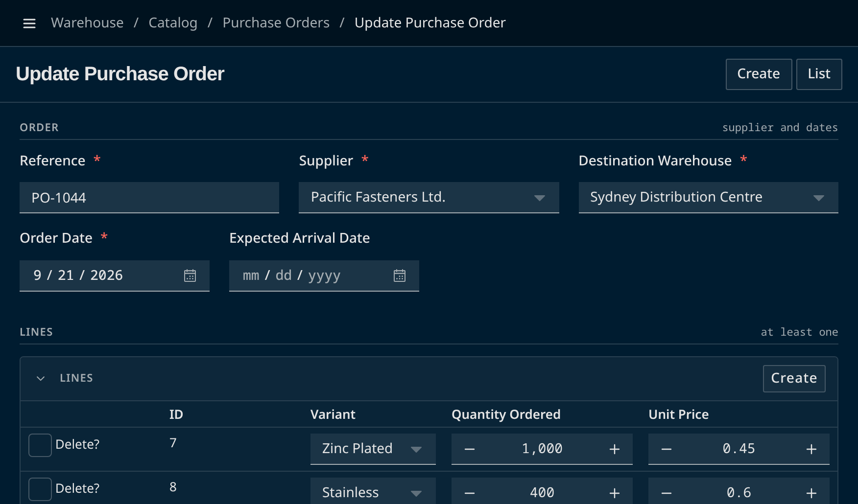Click the Quantity Ordered column header
858x504 pixels.
(506, 414)
